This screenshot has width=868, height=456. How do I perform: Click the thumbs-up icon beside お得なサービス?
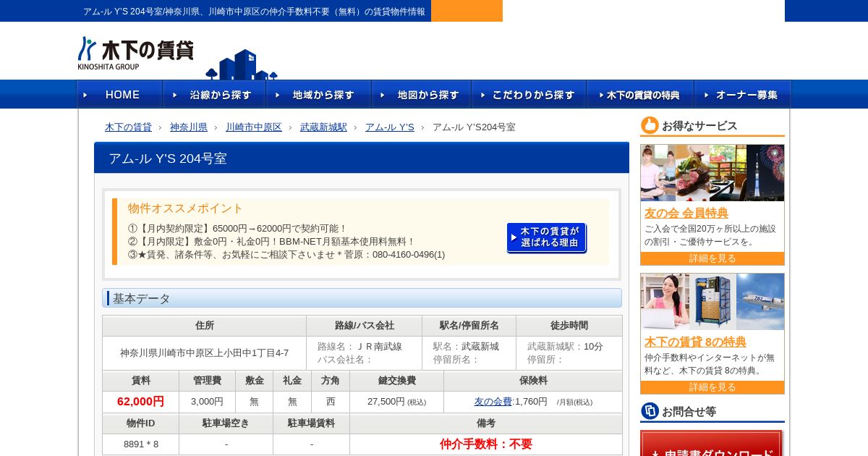pos(650,125)
